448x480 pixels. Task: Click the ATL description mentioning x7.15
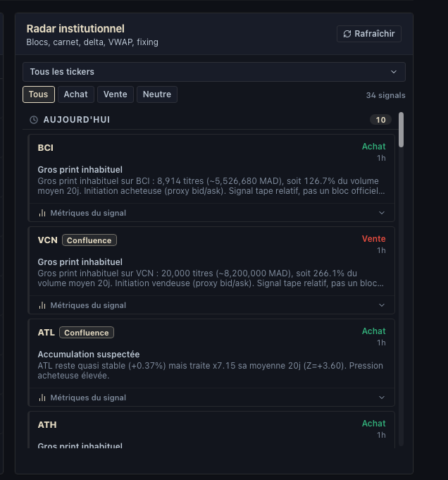point(210,371)
